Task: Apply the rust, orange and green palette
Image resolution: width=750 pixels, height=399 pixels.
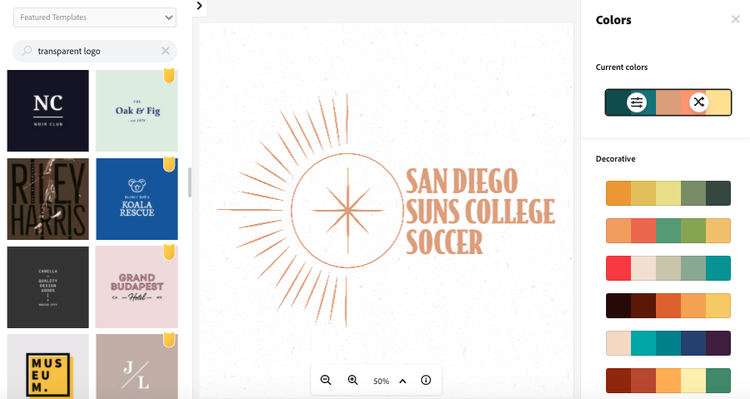Action: click(668, 380)
